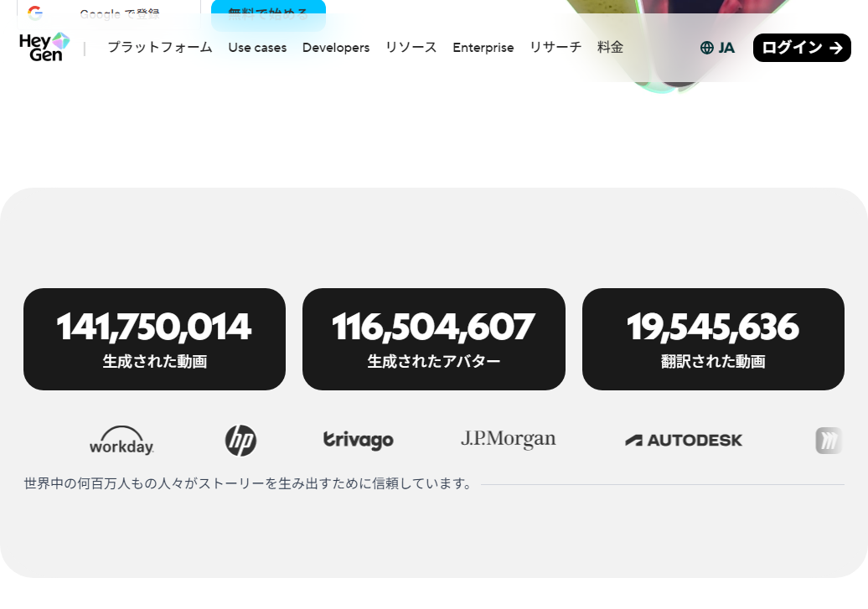Click the globe language icon
This screenshot has height=609, width=868.
tap(707, 48)
